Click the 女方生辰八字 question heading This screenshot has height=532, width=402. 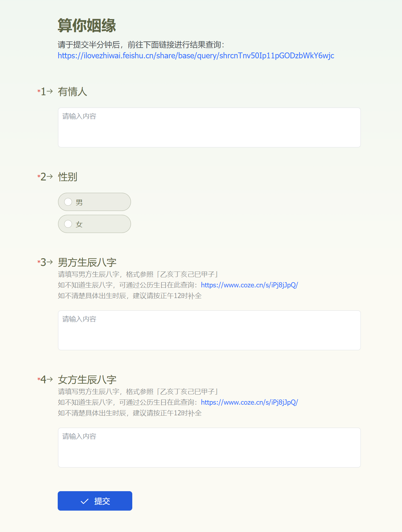pyautogui.click(x=87, y=379)
